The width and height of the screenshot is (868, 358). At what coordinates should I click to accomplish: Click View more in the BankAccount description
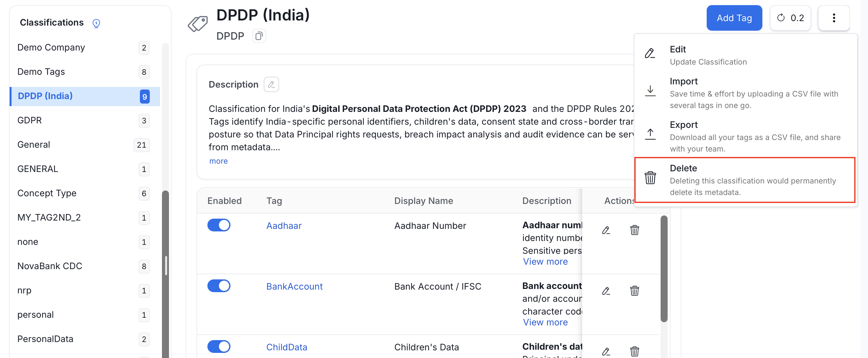(x=545, y=322)
